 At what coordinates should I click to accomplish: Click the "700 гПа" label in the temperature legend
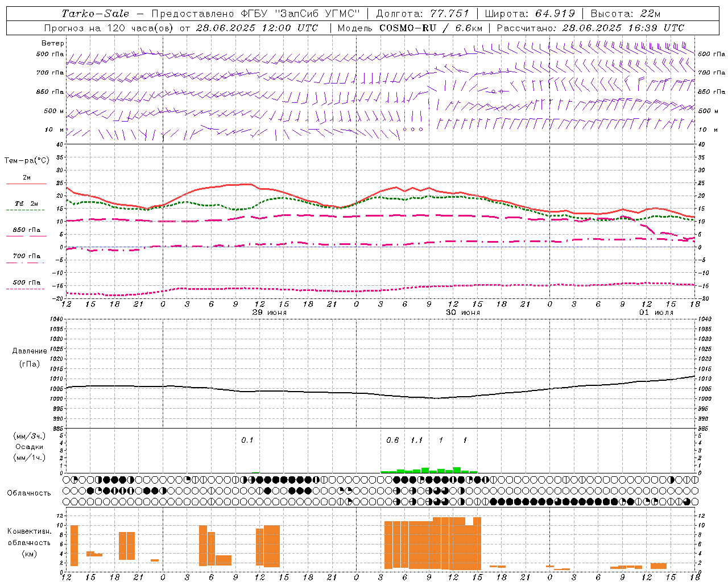(26, 256)
